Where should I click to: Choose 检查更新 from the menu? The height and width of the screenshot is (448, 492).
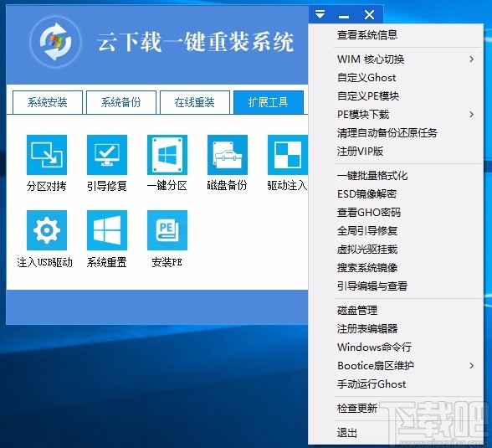396,409
